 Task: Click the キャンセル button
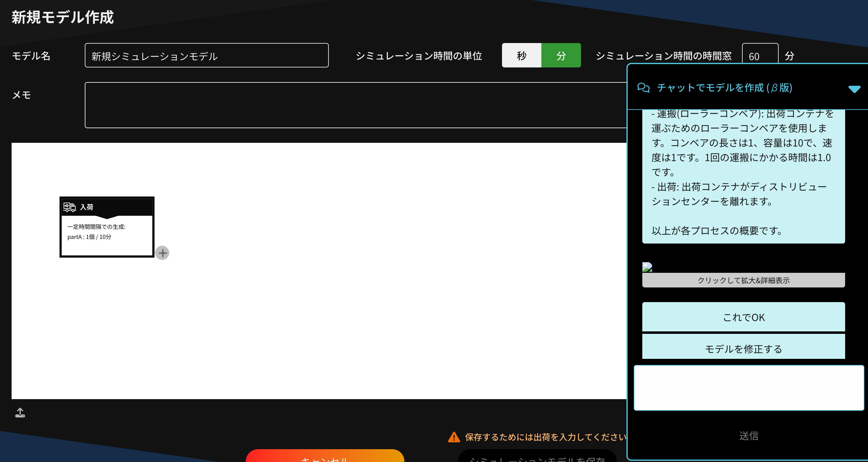coord(325,457)
